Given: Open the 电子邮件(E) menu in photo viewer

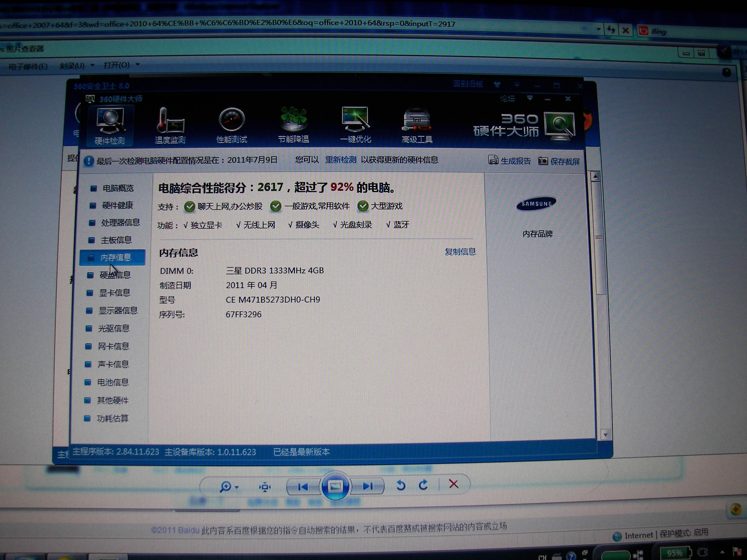Looking at the screenshot, I should tap(28, 66).
